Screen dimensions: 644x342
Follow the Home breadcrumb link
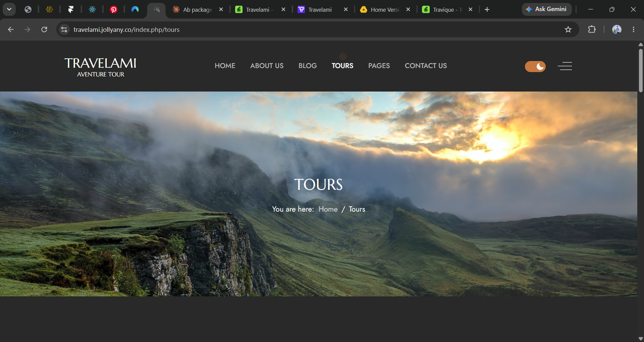coord(328,209)
